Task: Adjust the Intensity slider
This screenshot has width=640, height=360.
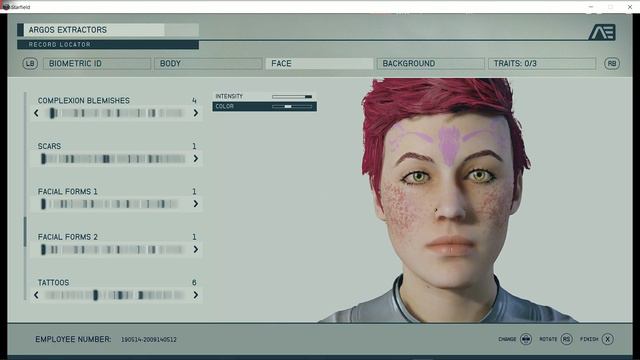Action: tap(292, 97)
